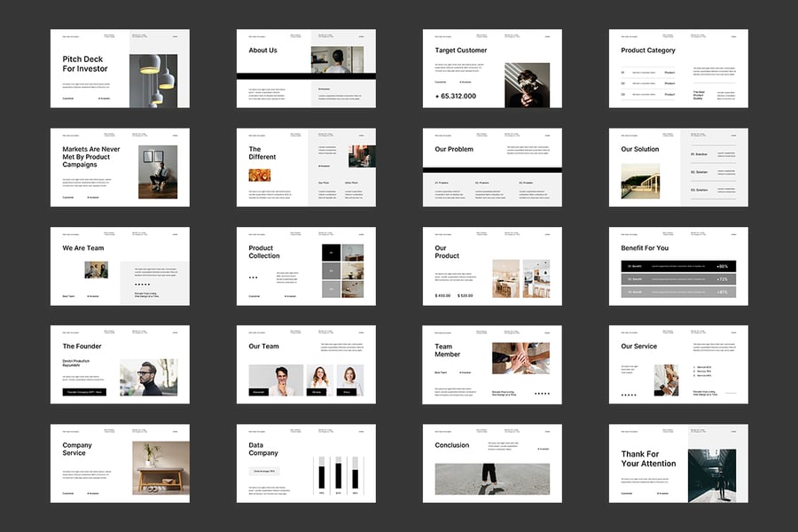
Task: Select the Team Member slide
Action: click(491, 364)
